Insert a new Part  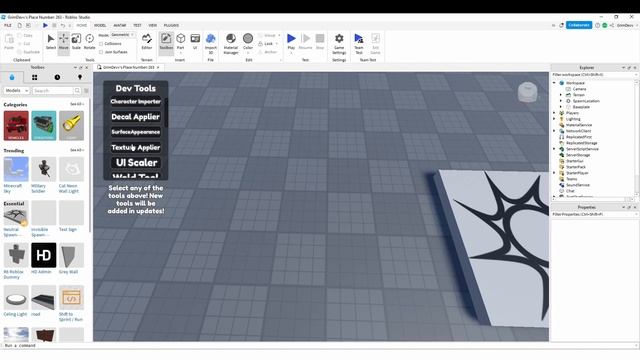[180, 42]
